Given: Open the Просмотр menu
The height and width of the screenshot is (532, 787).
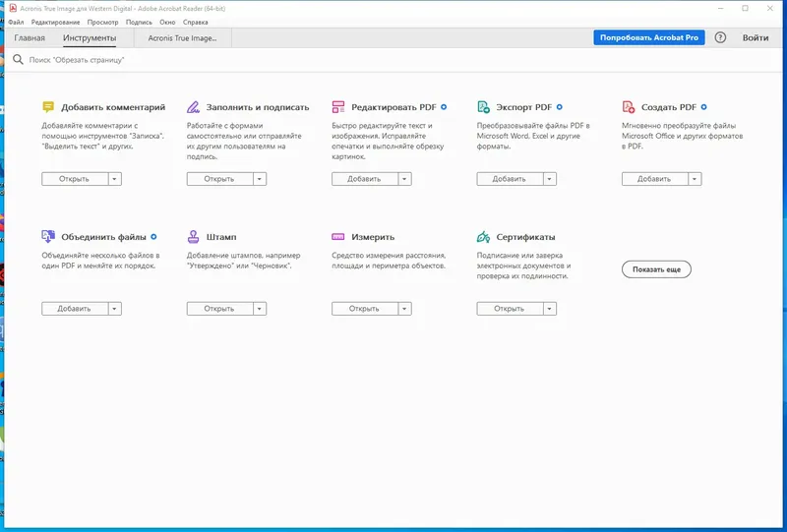Looking at the screenshot, I should [x=103, y=22].
